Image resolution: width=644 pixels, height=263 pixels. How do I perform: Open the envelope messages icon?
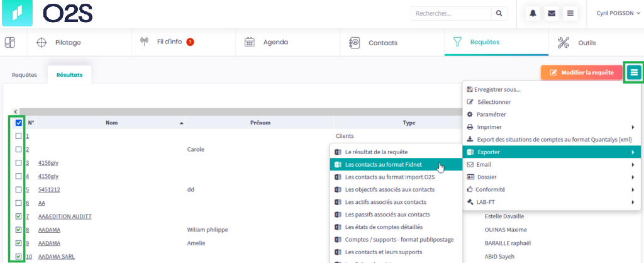(552, 13)
